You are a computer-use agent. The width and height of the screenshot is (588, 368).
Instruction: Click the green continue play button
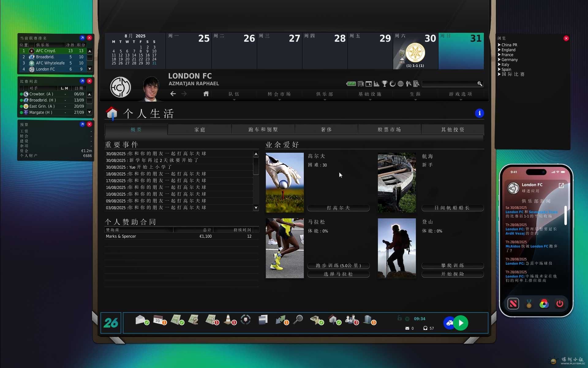tap(461, 323)
